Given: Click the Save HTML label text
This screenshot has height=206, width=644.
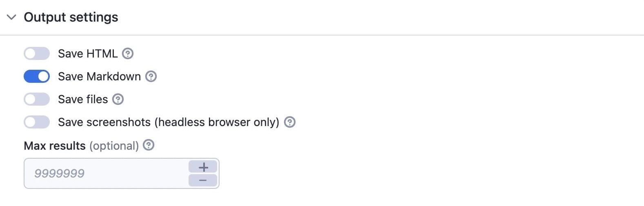Looking at the screenshot, I should pos(88,53).
